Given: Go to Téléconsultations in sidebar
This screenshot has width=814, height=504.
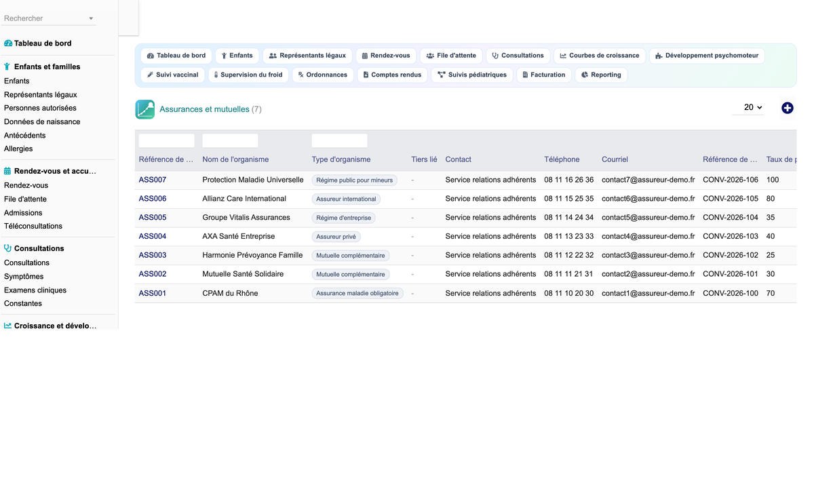Looking at the screenshot, I should (33, 226).
